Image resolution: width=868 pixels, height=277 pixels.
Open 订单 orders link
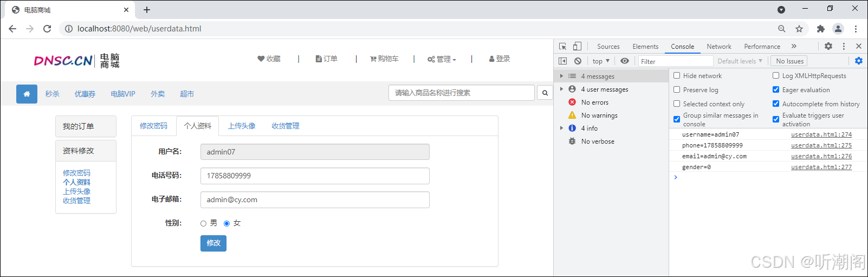pos(327,59)
